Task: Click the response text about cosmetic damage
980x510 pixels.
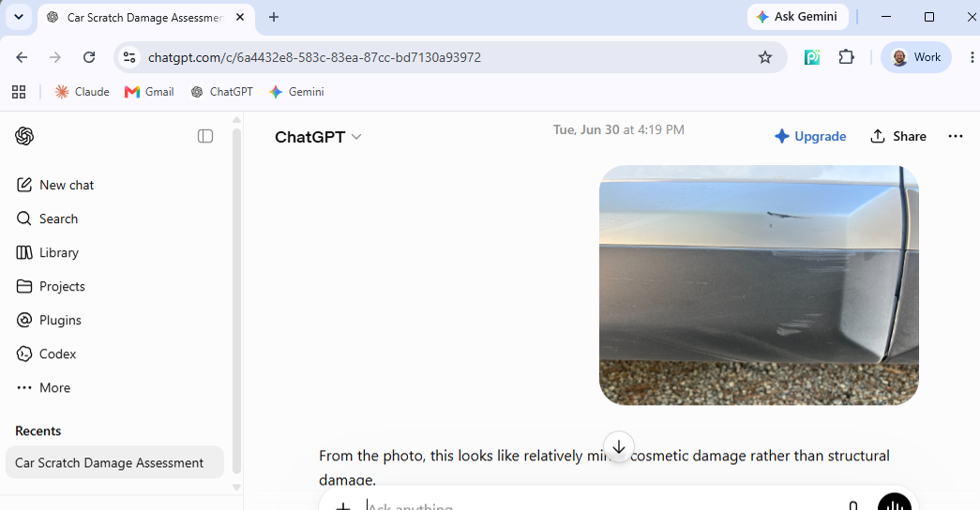Action: pyautogui.click(x=604, y=468)
